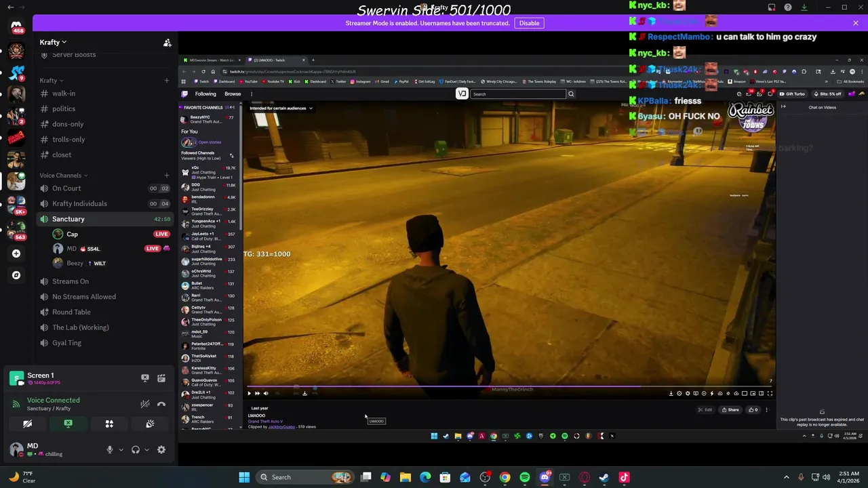The width and height of the screenshot is (868, 488).
Task: Open the closet text channel
Action: point(105,155)
